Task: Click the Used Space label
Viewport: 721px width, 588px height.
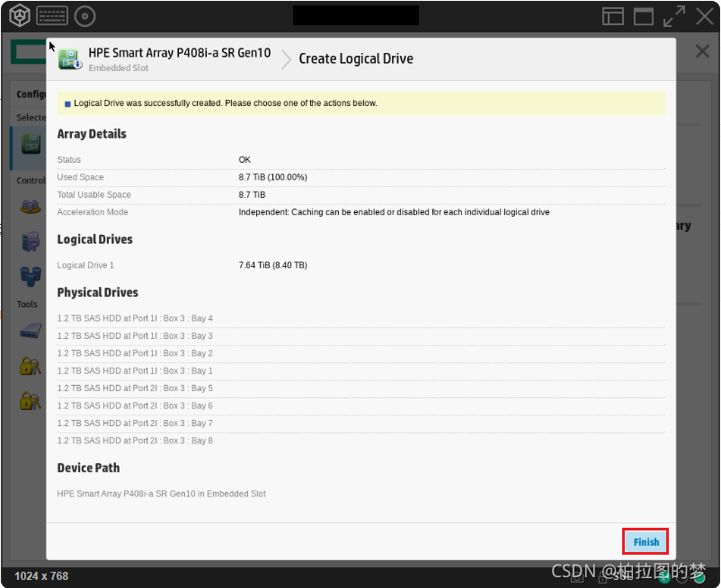Action: (x=81, y=177)
